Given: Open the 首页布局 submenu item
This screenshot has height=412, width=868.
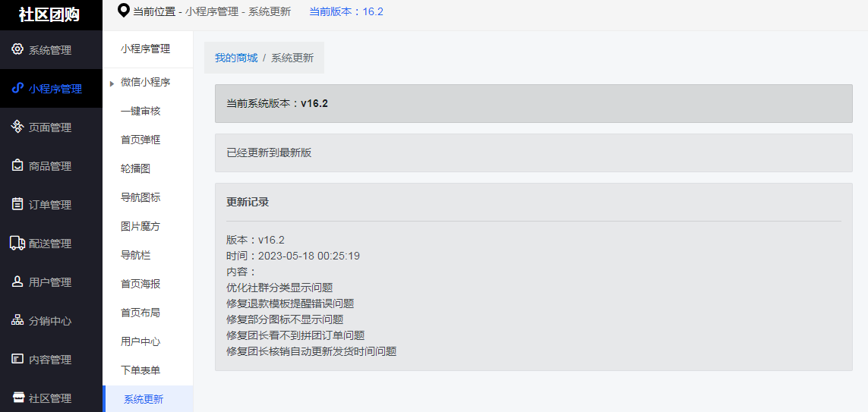Looking at the screenshot, I should coord(140,313).
